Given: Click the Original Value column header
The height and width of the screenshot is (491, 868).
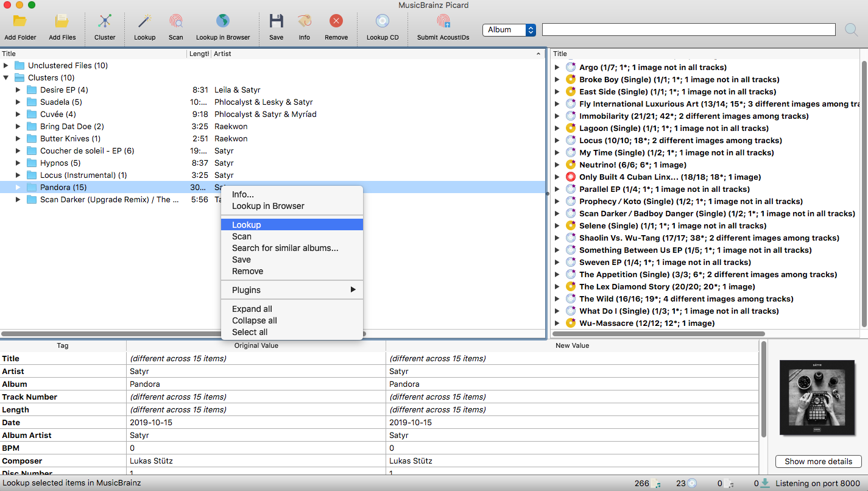Looking at the screenshot, I should coord(256,345).
